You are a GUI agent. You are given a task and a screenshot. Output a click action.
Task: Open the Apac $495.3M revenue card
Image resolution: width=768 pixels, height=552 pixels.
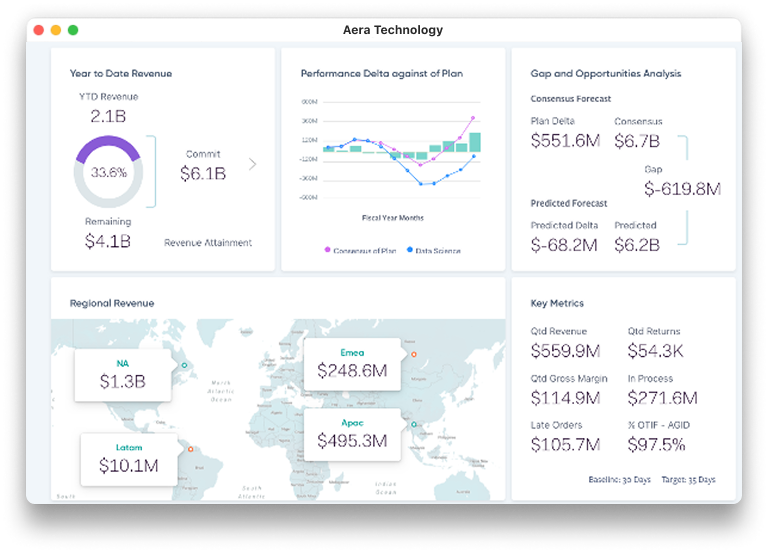coord(352,434)
